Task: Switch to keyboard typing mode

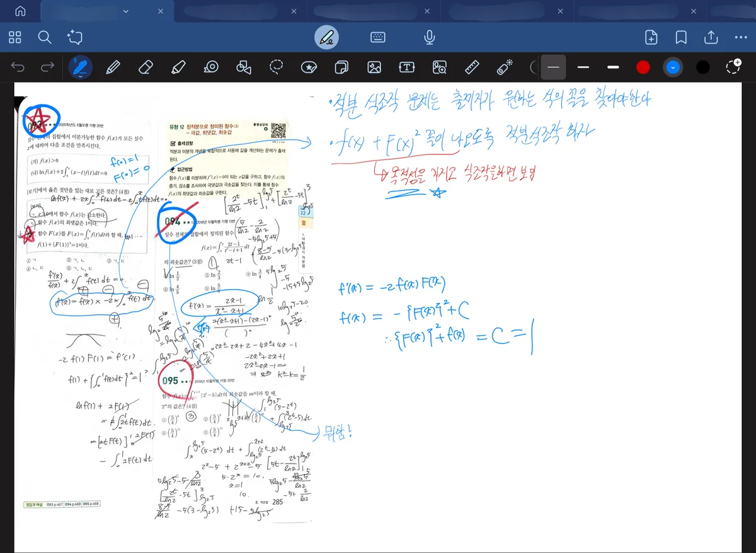Action: click(x=378, y=37)
